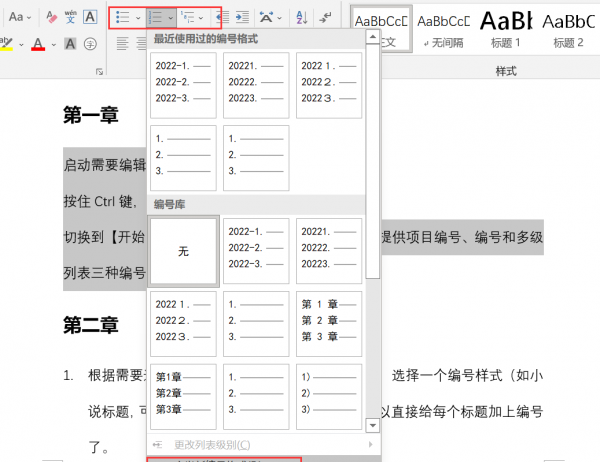Apply the 标题 2 style
The height and width of the screenshot is (462, 600).
[x=568, y=29]
